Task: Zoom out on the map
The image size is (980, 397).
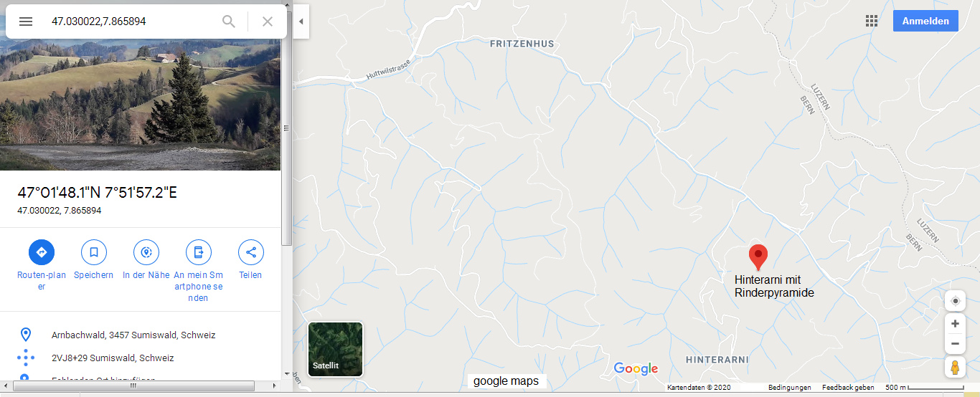Action: pyautogui.click(x=955, y=344)
